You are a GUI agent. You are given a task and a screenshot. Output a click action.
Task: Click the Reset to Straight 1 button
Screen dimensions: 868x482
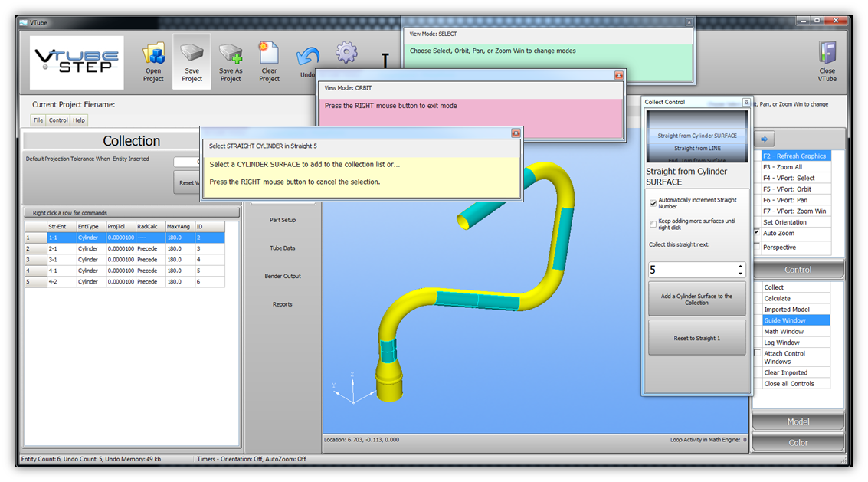pos(696,338)
